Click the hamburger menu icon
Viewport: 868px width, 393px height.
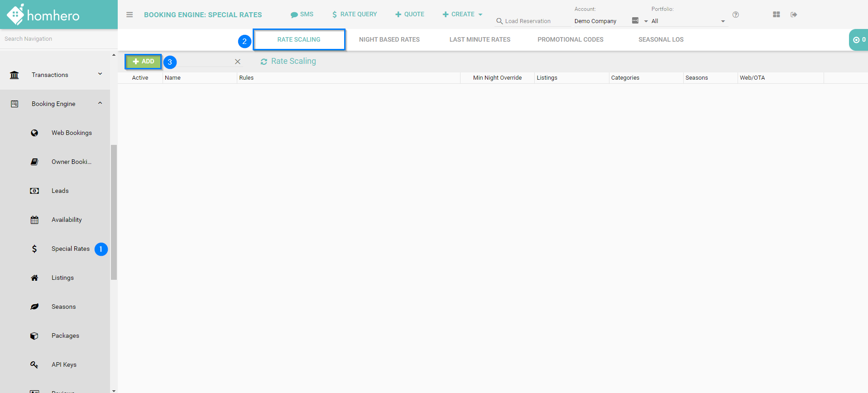pyautogui.click(x=129, y=14)
